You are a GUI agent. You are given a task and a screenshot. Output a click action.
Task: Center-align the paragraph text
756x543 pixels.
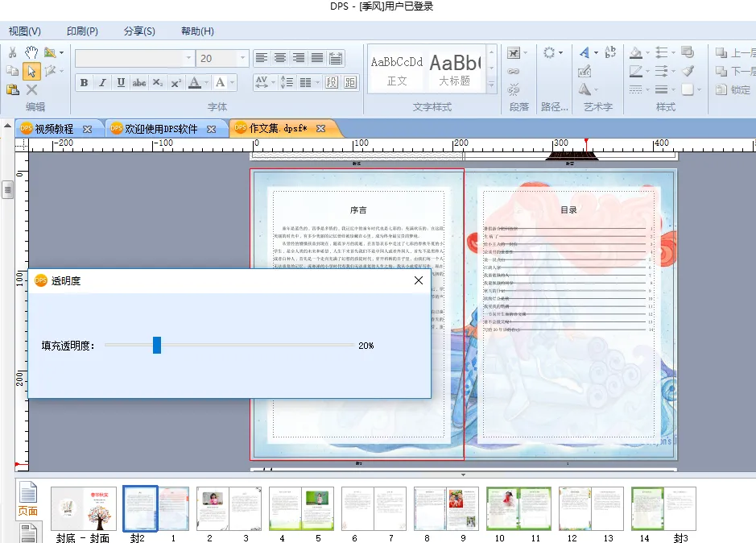point(280,58)
